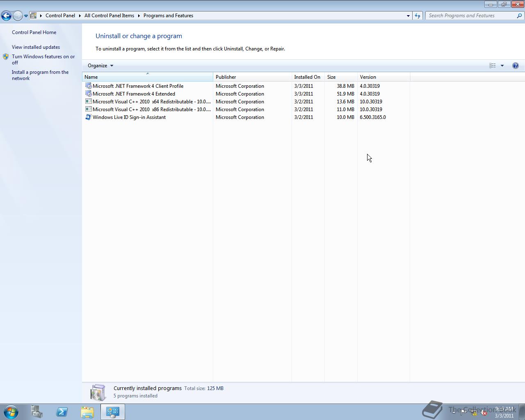Sort by Name column header
The width and height of the screenshot is (525, 420).
click(x=148, y=77)
